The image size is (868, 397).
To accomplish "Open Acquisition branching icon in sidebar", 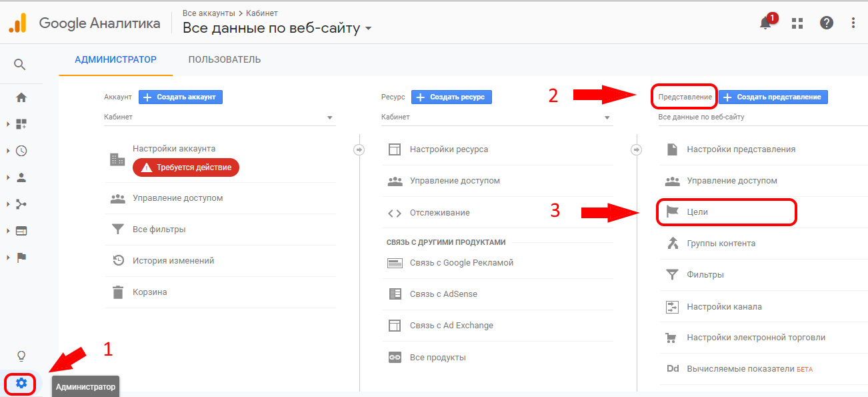I will coord(21,204).
